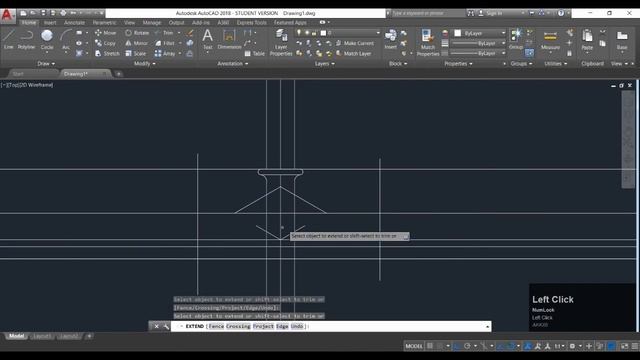Choose the Rotate command

[x=137, y=33]
